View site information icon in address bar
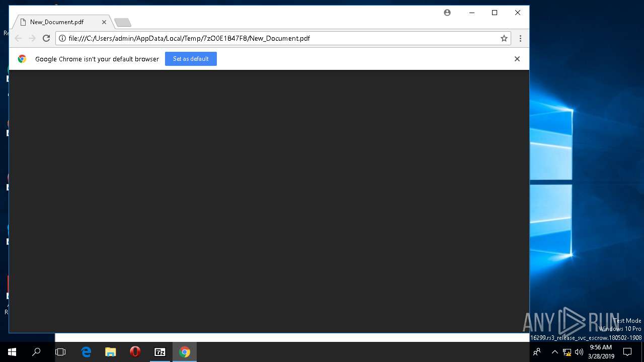The image size is (644, 362). point(62,38)
